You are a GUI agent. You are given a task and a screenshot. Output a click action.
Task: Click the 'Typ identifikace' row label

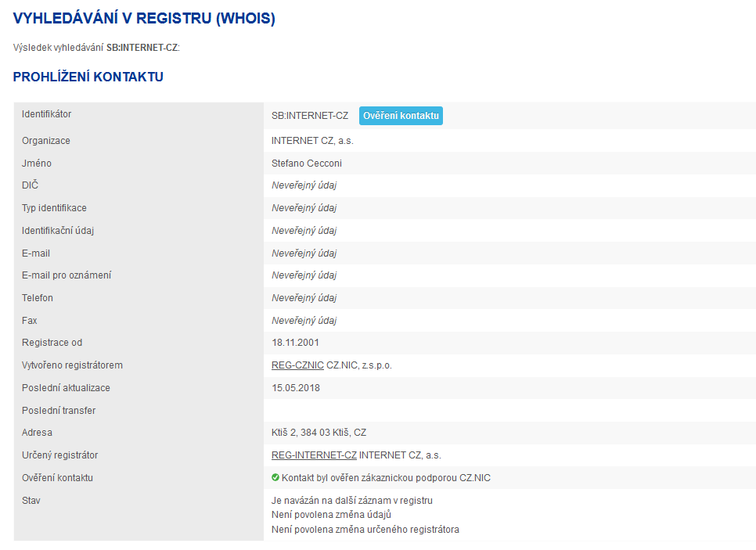tap(54, 208)
